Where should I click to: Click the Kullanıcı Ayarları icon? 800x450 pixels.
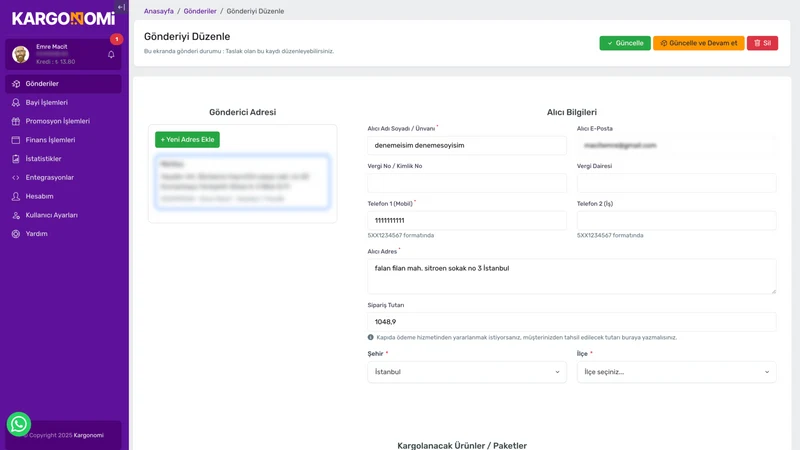coord(16,215)
